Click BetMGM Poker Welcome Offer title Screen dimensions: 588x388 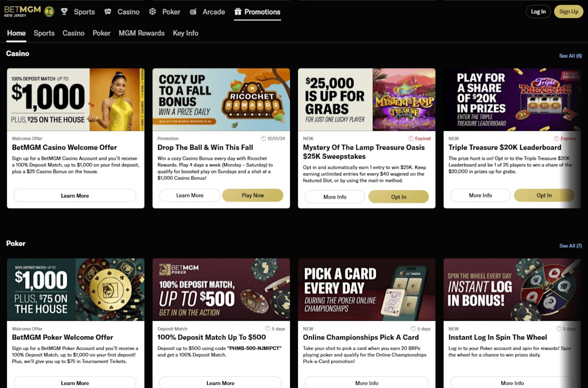62,337
